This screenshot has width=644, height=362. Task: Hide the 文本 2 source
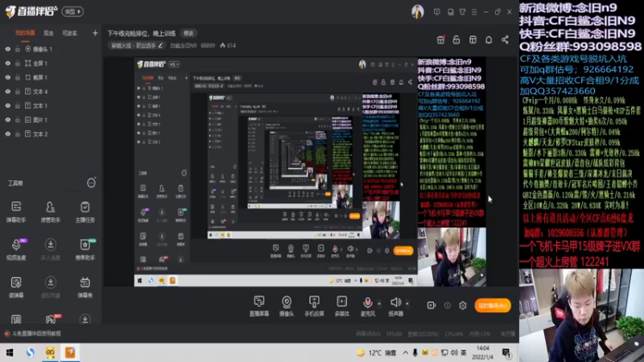tap(8, 134)
